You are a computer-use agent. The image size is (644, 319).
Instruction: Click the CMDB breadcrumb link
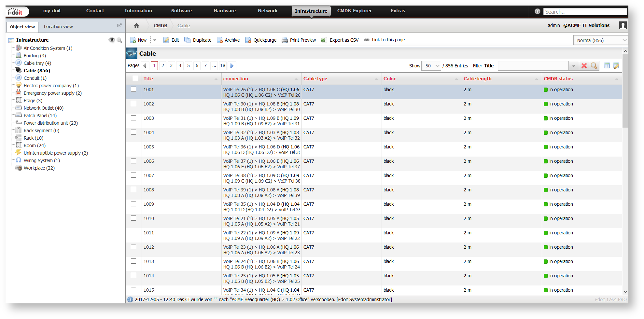tap(161, 25)
